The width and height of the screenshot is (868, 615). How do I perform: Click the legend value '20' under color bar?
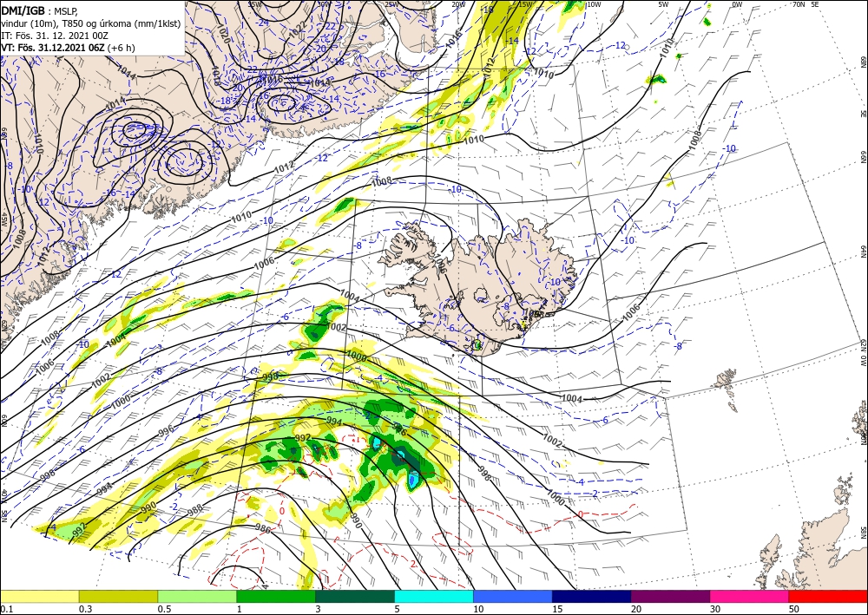(x=636, y=609)
